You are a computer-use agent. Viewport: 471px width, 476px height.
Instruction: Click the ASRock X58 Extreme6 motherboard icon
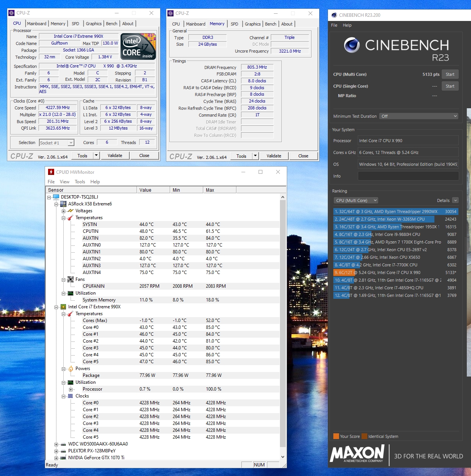coord(63,204)
